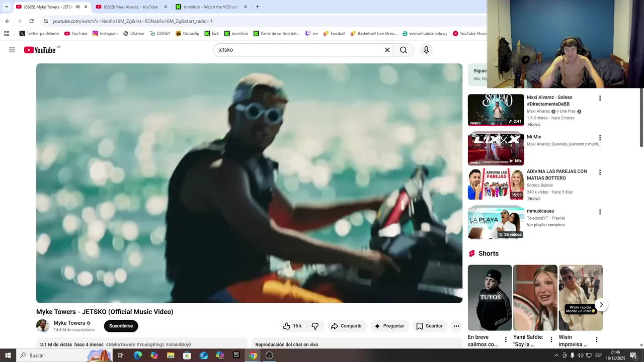The image size is (644, 362).
Task: Click the Suscribirse button
Action: click(121, 326)
